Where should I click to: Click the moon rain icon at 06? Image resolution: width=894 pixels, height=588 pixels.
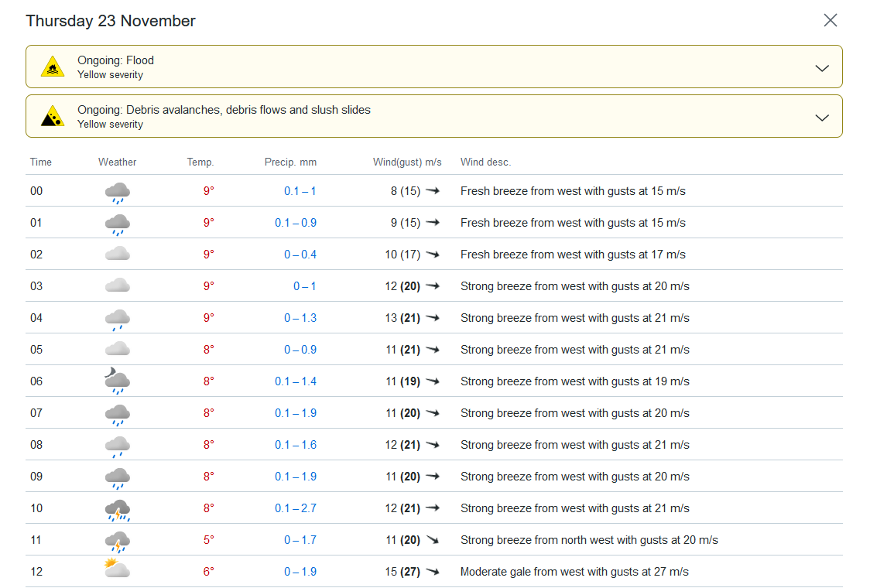[117, 381]
